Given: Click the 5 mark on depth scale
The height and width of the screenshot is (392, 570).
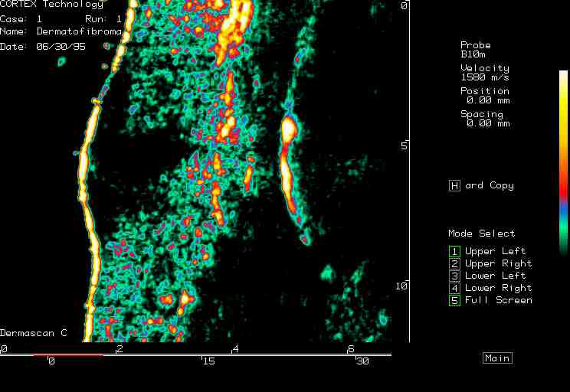Looking at the screenshot, I should [404, 145].
